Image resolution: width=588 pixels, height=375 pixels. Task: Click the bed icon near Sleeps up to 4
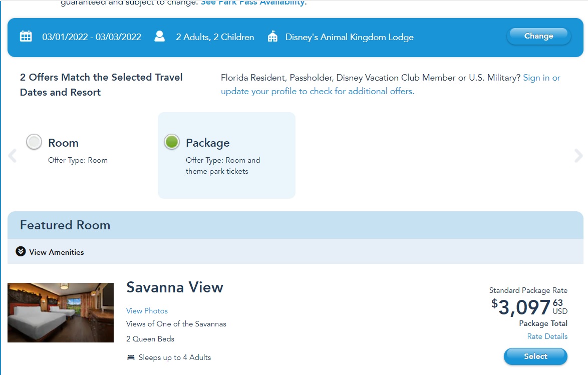(131, 357)
